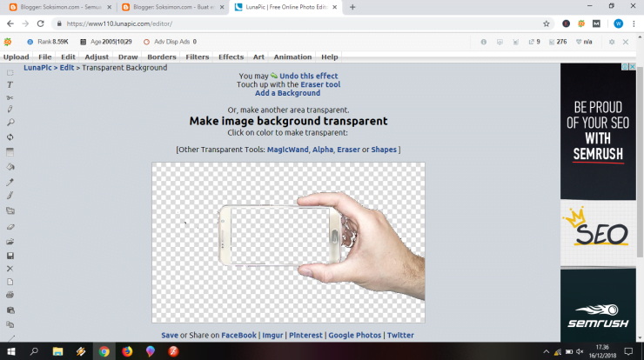Open the MagicWand transparent tool link
644x360 pixels.
click(287, 150)
